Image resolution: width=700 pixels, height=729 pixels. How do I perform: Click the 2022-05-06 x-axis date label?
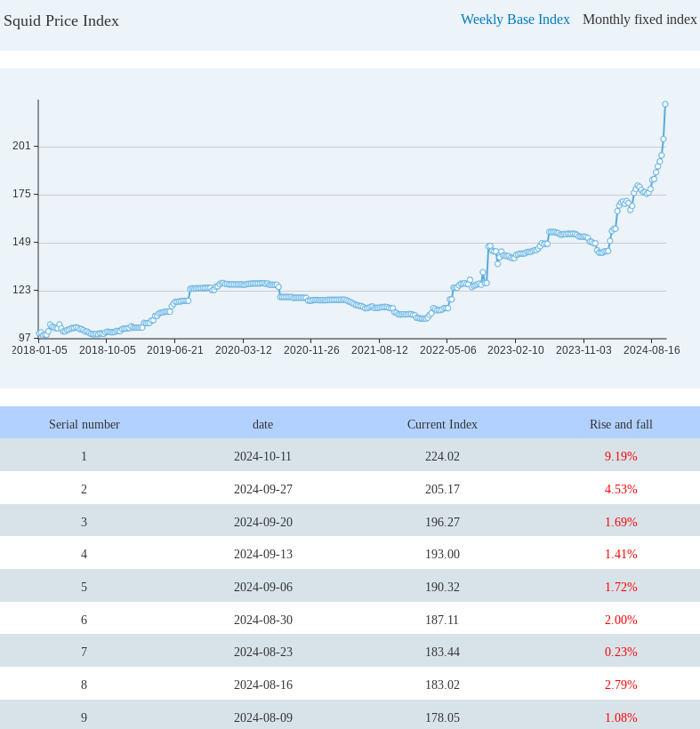447,350
